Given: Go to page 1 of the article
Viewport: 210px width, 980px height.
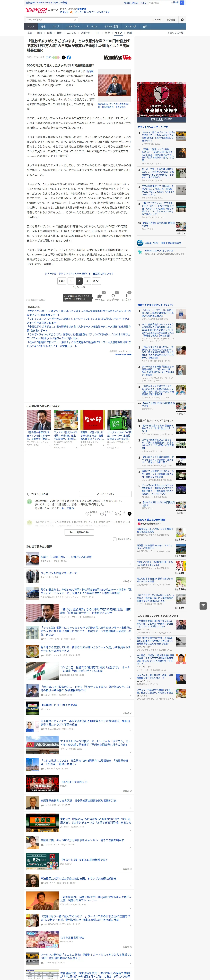Looking at the screenshot, I should [x=71, y=281].
